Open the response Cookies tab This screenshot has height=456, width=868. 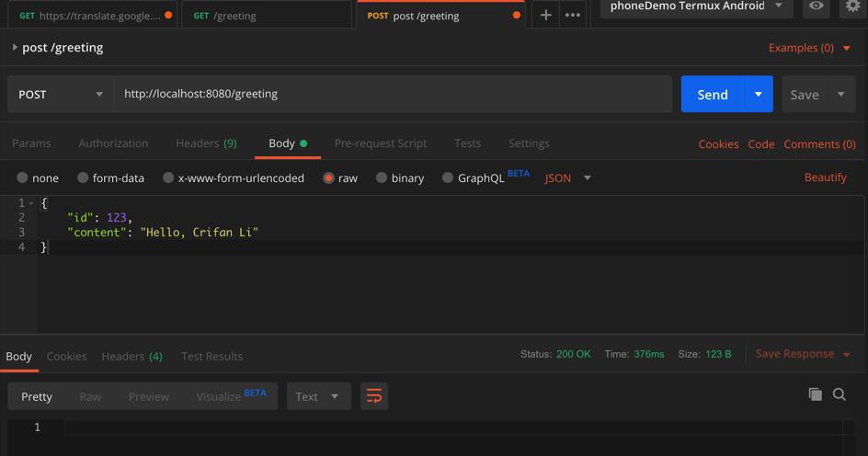pyautogui.click(x=66, y=357)
